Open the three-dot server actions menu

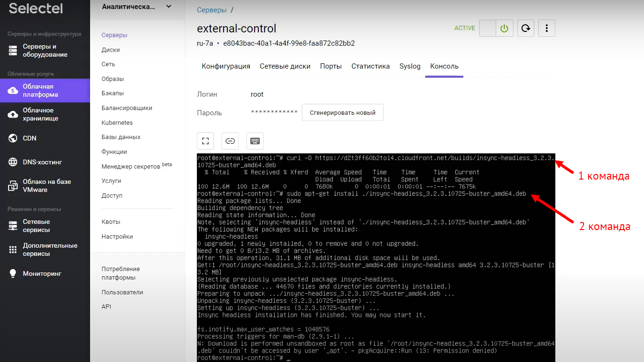point(547,28)
